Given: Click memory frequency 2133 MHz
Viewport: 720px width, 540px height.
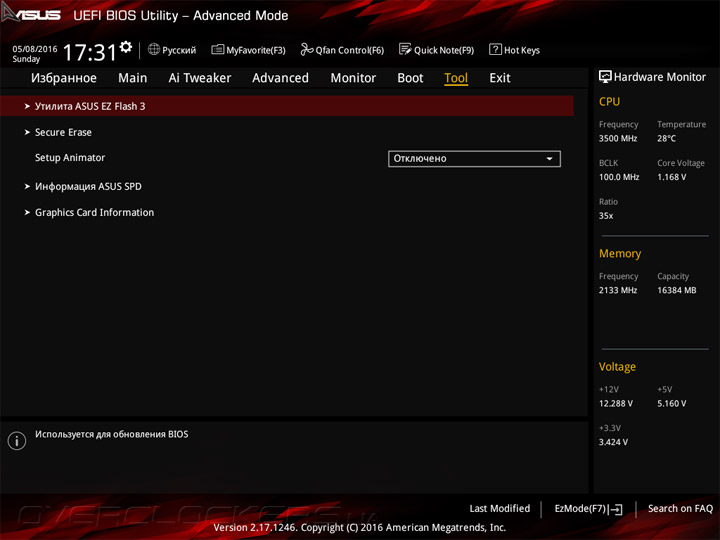Looking at the screenshot, I should click(x=618, y=290).
